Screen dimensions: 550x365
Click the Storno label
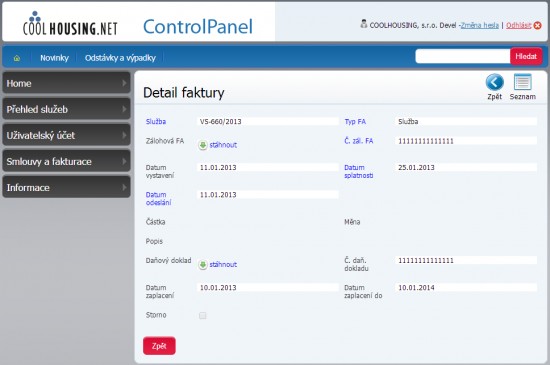(x=156, y=315)
